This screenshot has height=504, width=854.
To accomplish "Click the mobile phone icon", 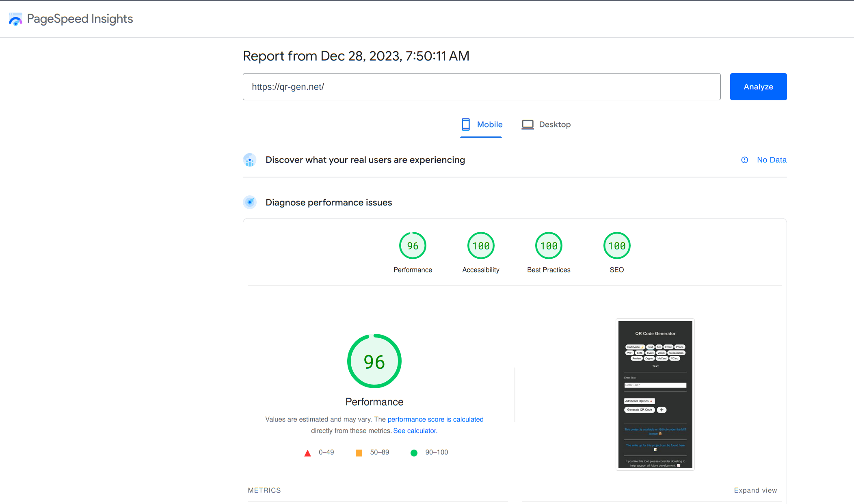I will click(466, 124).
